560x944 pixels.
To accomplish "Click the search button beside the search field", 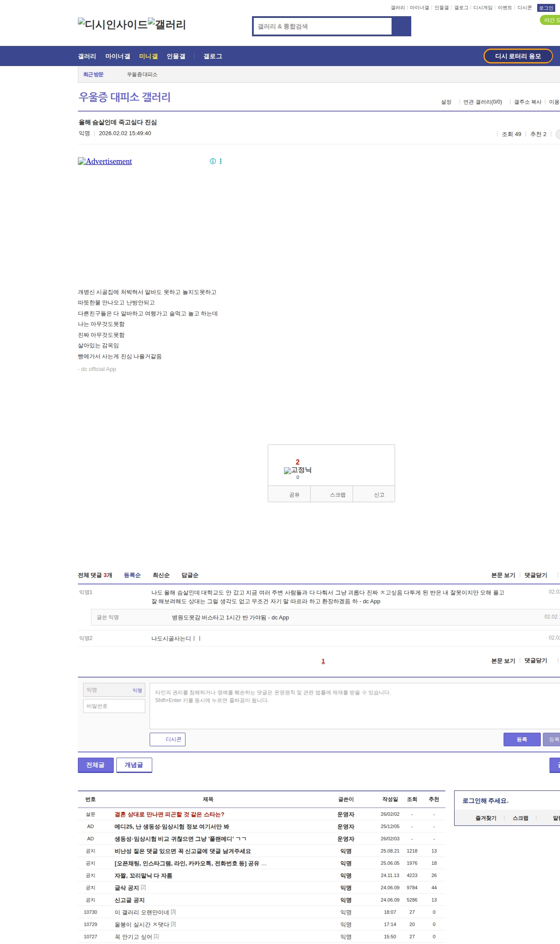I will click(401, 26).
